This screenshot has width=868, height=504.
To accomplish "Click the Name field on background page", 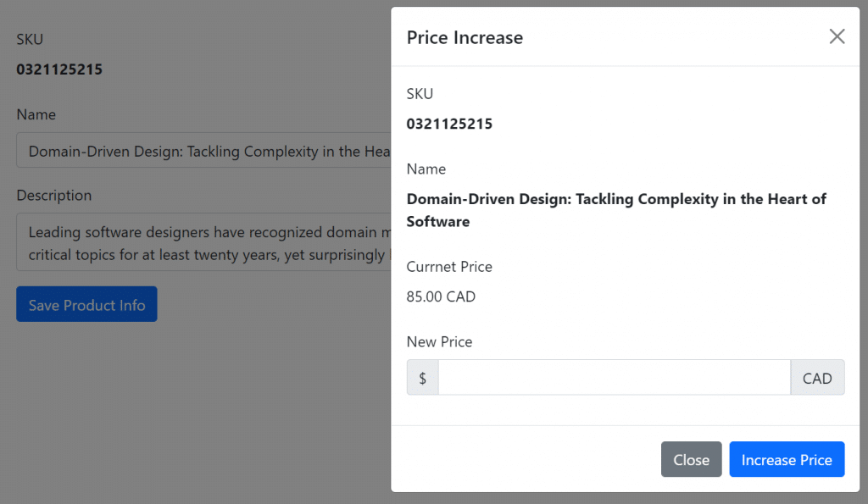I will coord(203,151).
